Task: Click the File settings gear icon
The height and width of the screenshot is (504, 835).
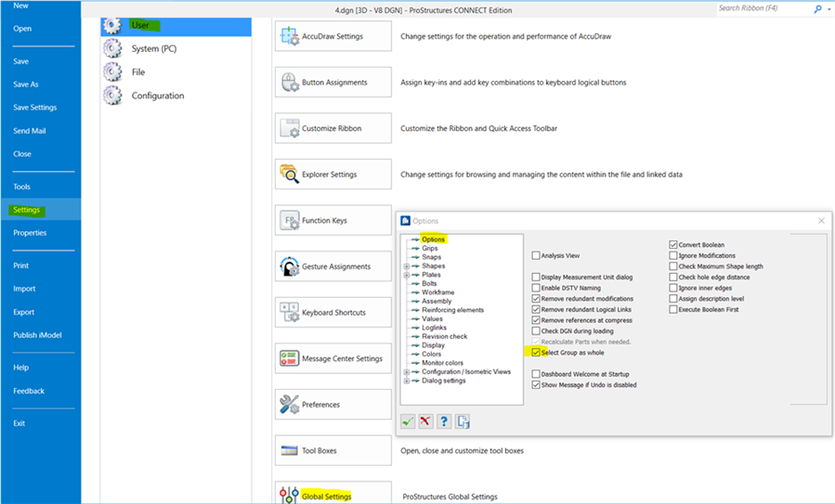Action: click(x=112, y=71)
